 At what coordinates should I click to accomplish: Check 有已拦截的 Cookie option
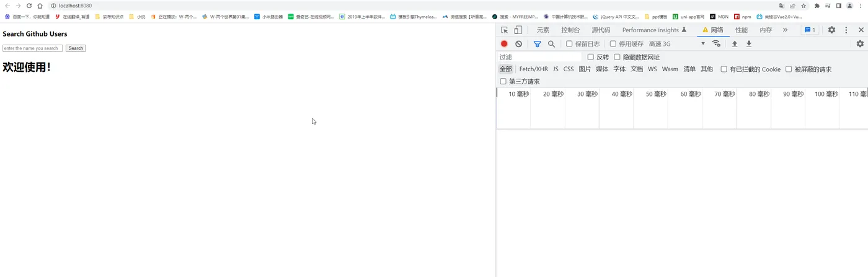[x=724, y=69]
